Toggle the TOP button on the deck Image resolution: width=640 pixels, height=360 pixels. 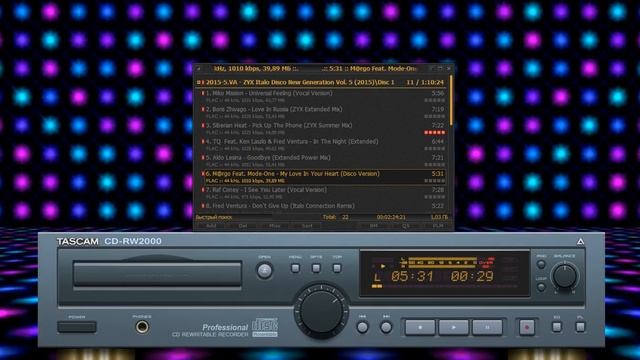pyautogui.click(x=337, y=268)
